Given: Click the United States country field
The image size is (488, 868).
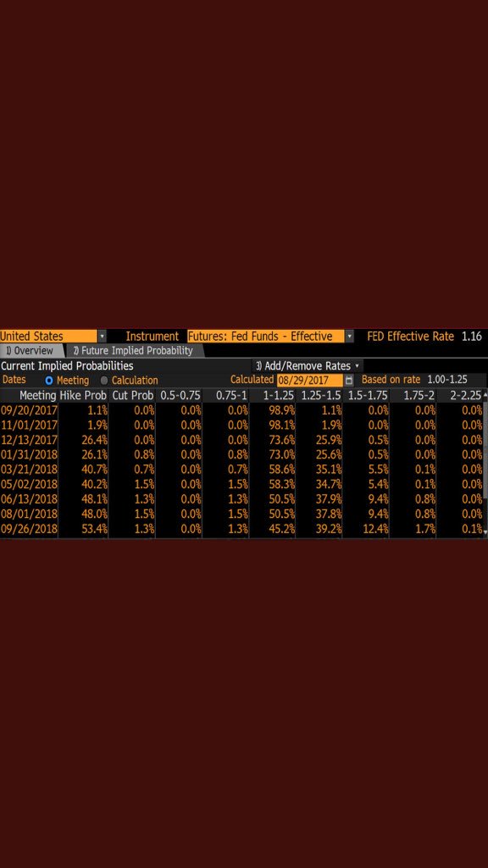Looking at the screenshot, I should (x=48, y=336).
